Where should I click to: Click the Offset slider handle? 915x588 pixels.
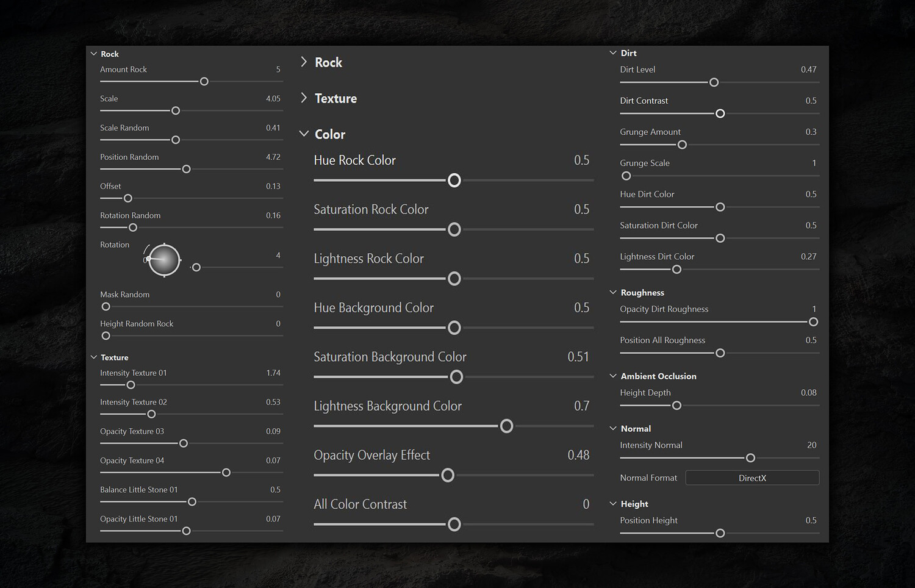pyautogui.click(x=128, y=198)
